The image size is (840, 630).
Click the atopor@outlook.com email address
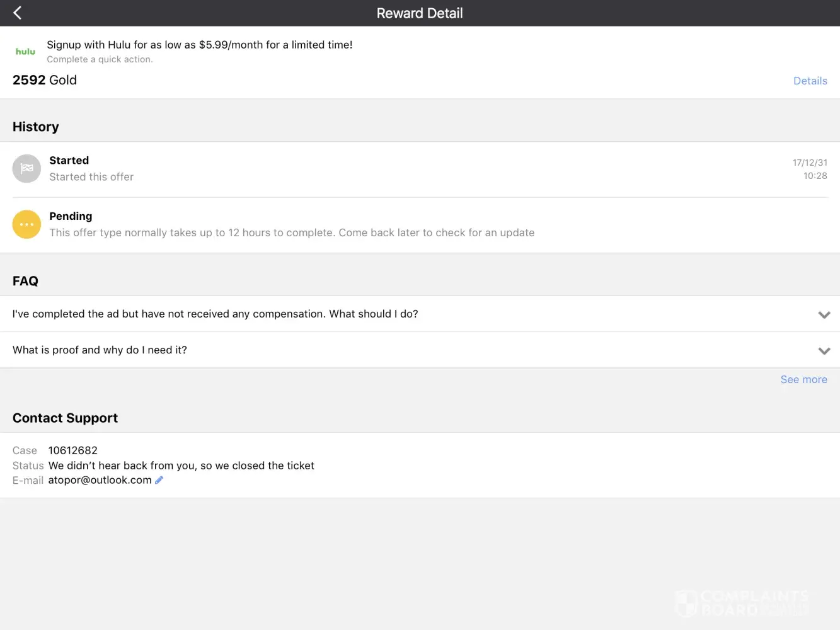[x=100, y=480]
